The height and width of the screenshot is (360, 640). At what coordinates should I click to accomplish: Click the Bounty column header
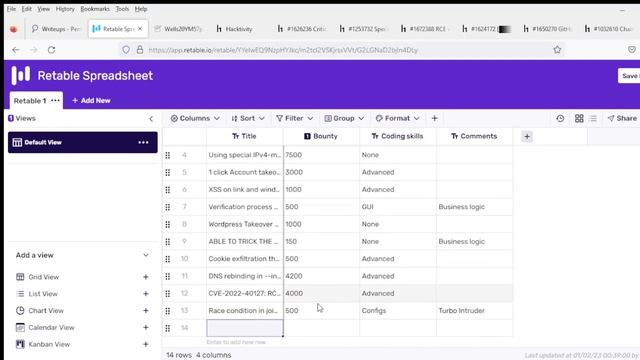[321, 136]
